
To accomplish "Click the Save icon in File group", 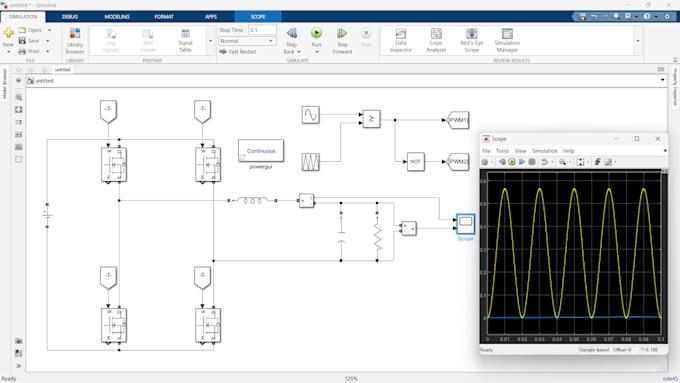I will (x=22, y=41).
